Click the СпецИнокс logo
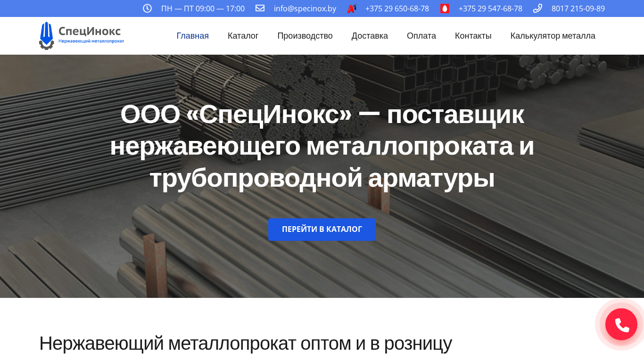This screenshot has width=644, height=362. (x=82, y=36)
